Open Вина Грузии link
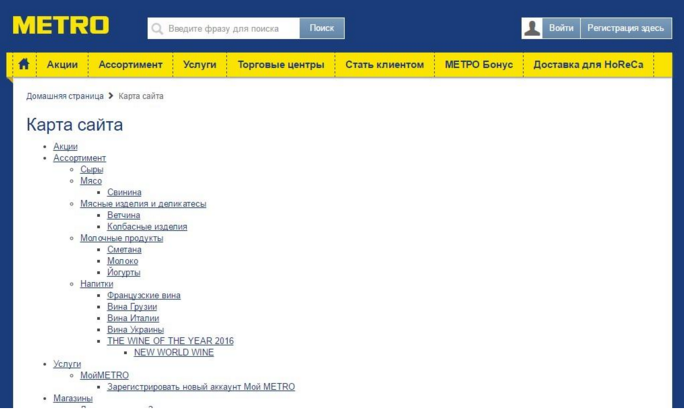Screen dimensions: 684x410 pyautogui.click(x=132, y=307)
